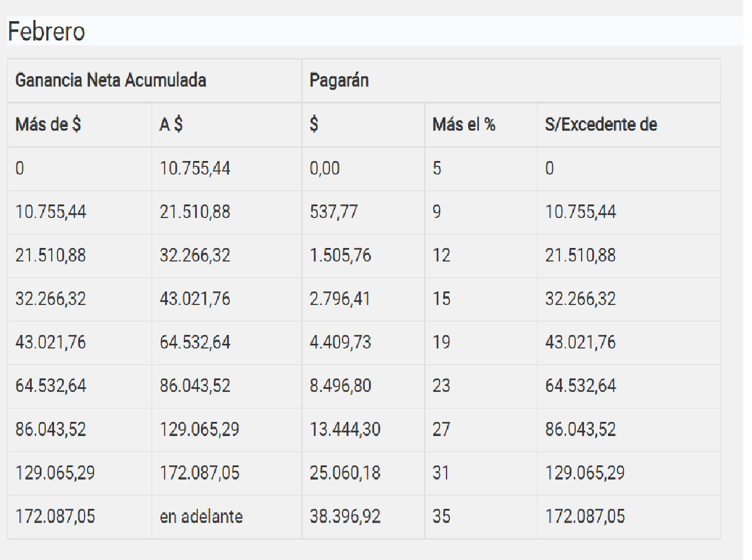Click the 13.444,30 payment cell
The width and height of the screenshot is (752, 560).
[x=345, y=429]
